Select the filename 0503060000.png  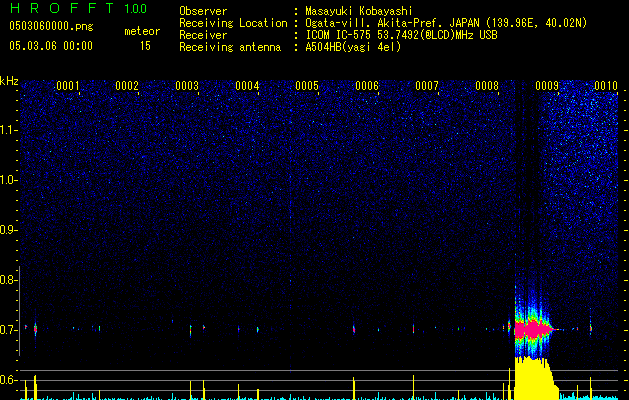point(51,27)
